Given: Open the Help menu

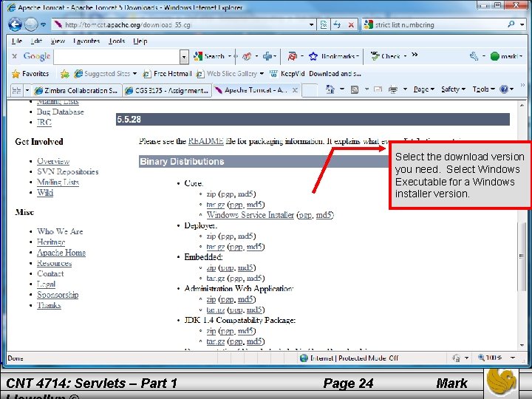Looking at the screenshot, I should [140, 41].
